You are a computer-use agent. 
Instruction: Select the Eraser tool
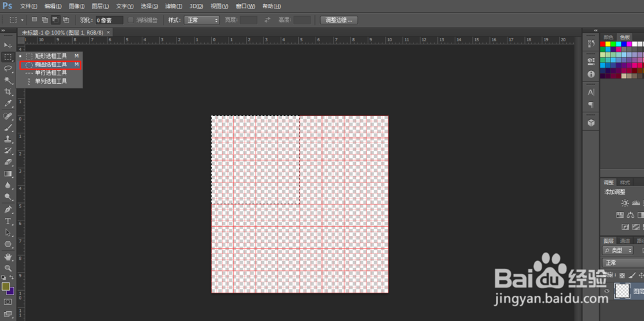[8, 162]
